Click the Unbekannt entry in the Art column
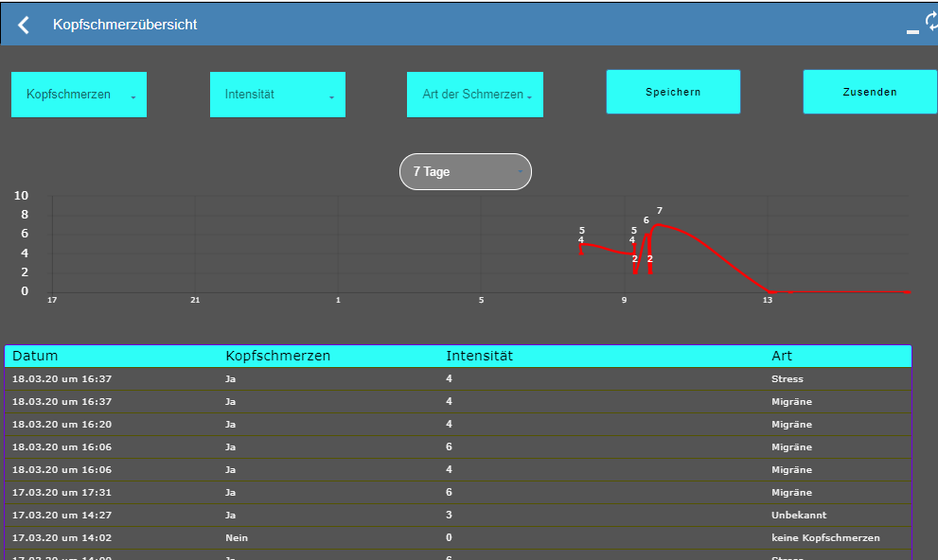Viewport: 938px width, 560px height. pos(799,516)
